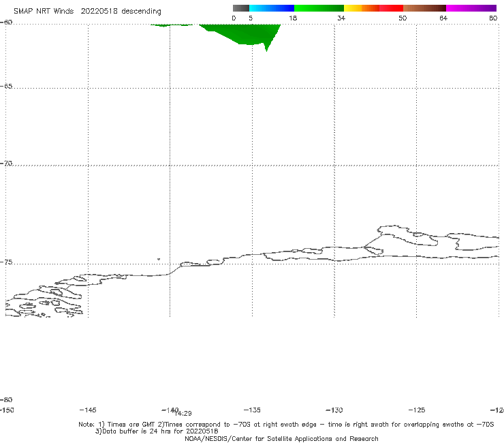504x443 pixels.
Task: Click the small island marker near -75 latitude
Action: pyautogui.click(x=159, y=259)
